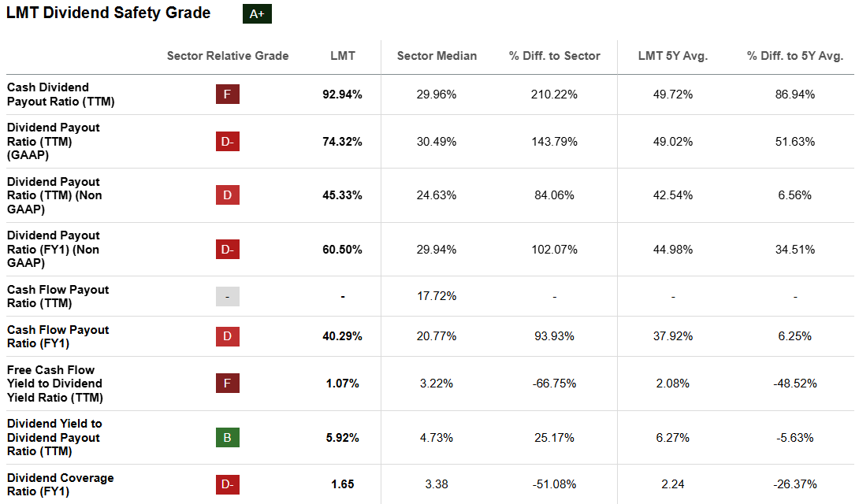The image size is (859, 504).
Task: Click the LMT Dividend Safety Grade heading
Action: [109, 13]
